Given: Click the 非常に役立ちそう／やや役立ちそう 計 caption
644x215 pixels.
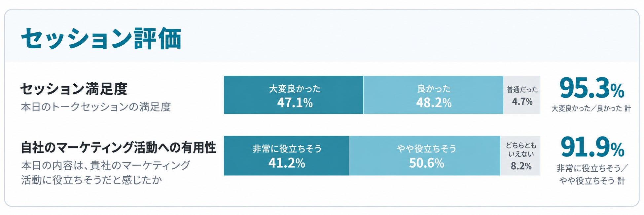Looking at the screenshot, I should coord(592,175).
